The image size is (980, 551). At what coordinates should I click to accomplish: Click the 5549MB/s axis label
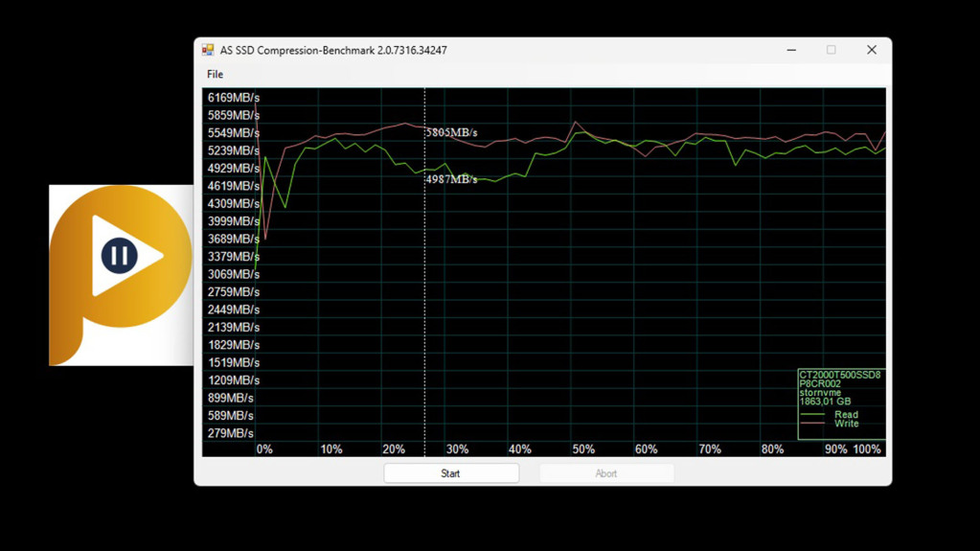233,132
